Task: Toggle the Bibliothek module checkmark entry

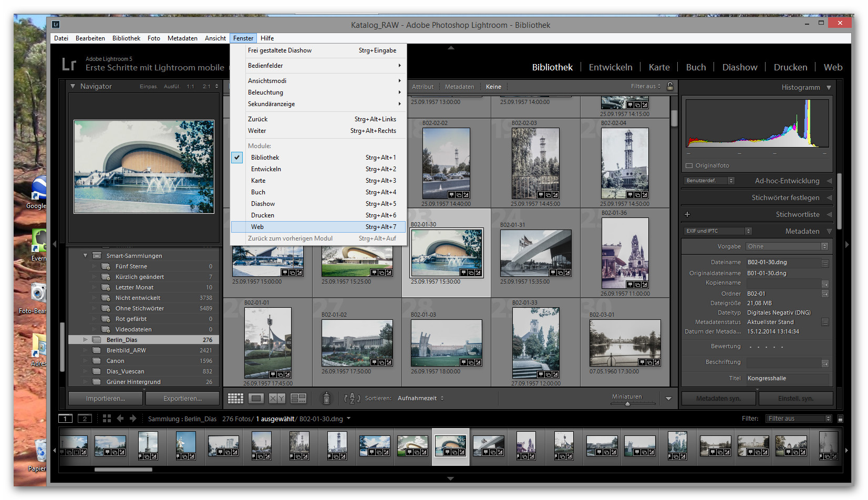Action: click(237, 158)
